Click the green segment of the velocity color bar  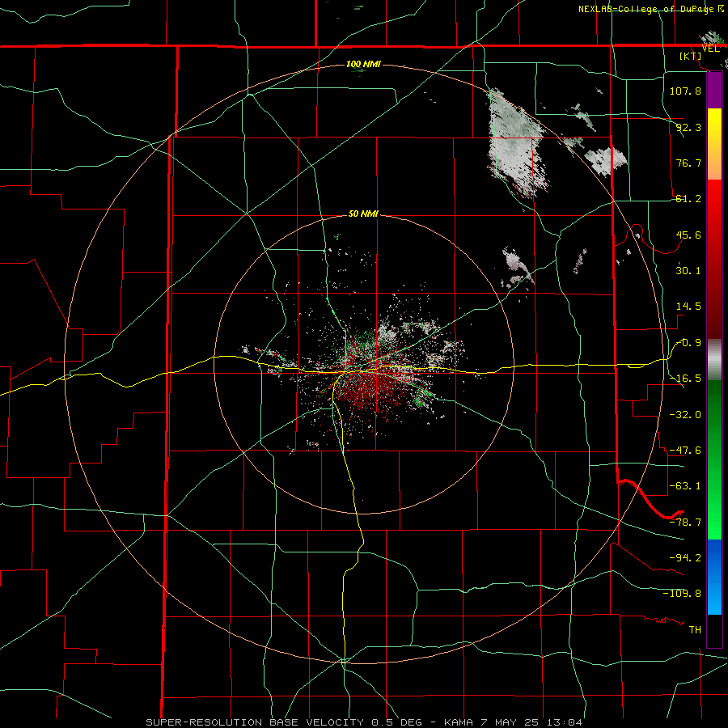[714, 459]
